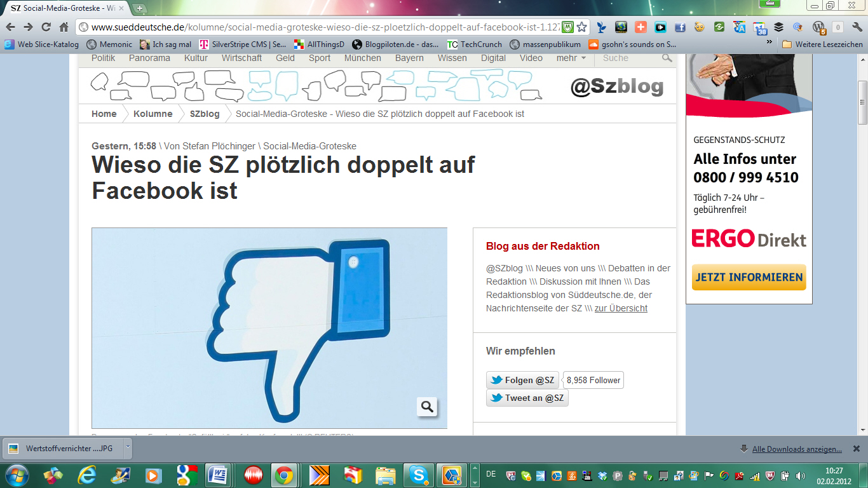Click the WordPress extension icon
Image resolution: width=868 pixels, height=488 pixels.
coord(818,27)
